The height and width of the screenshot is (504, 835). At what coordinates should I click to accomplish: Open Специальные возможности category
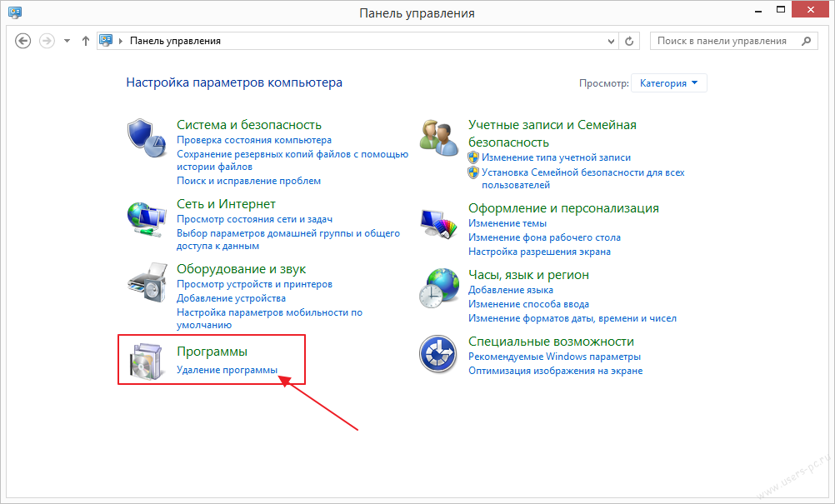[551, 342]
